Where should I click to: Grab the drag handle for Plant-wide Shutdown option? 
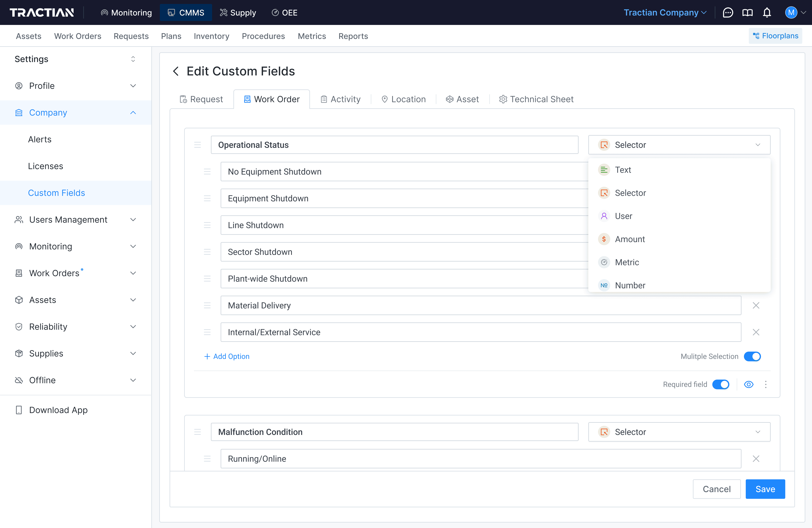207,279
